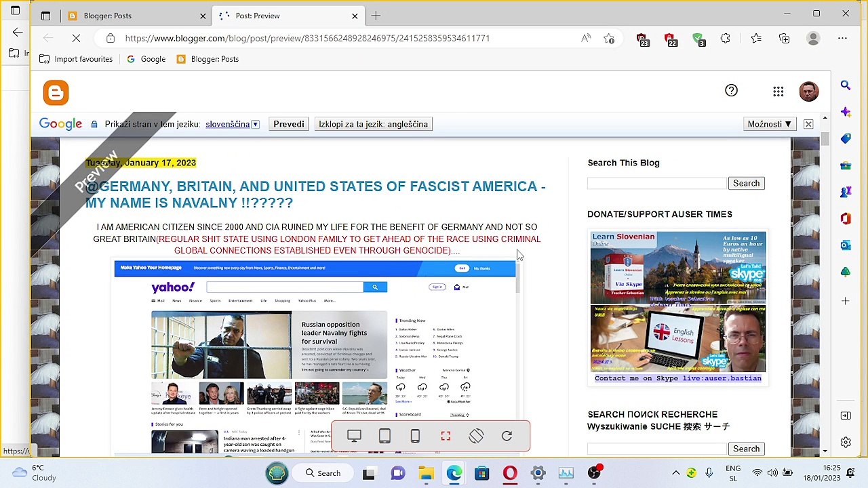868x488 pixels.
Task: Open the Edge sidebar search icon
Action: tap(846, 85)
